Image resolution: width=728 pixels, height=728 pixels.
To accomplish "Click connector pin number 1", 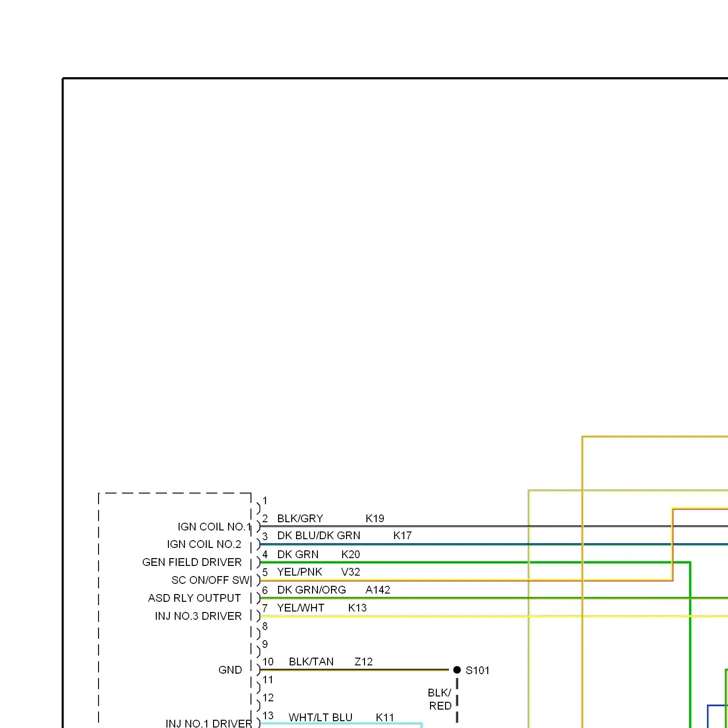I will pyautogui.click(x=265, y=500).
